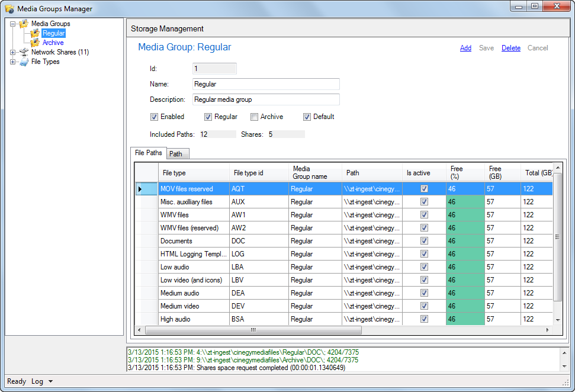This screenshot has height=392, width=575.
Task: Click the Save link
Action: (486, 48)
